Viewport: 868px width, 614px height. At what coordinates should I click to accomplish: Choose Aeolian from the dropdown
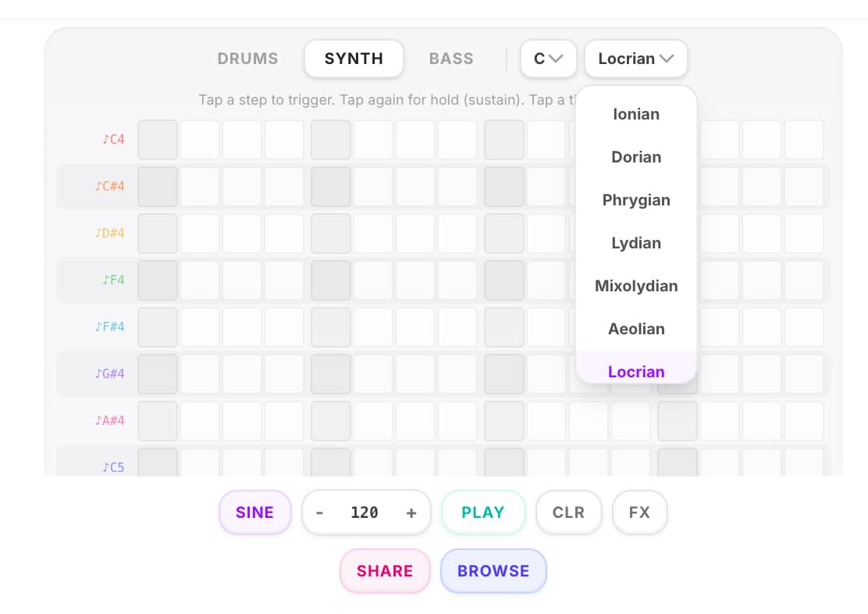tap(636, 329)
